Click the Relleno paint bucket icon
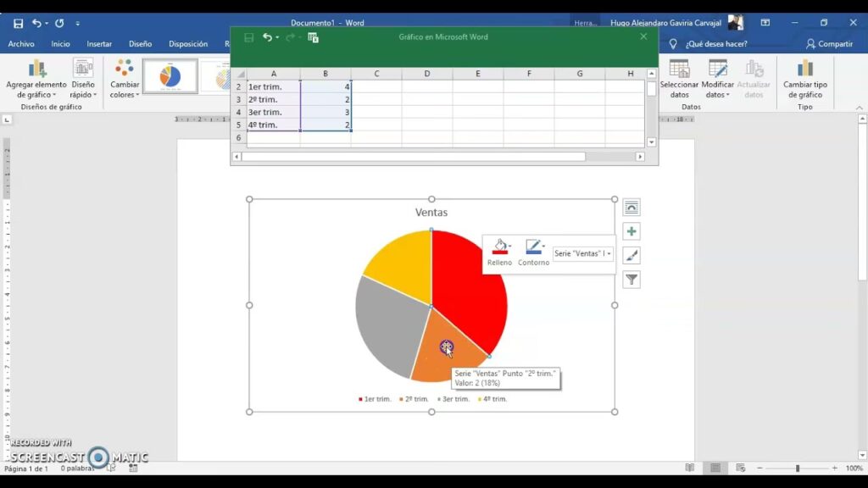The image size is (868, 488). tap(499, 247)
